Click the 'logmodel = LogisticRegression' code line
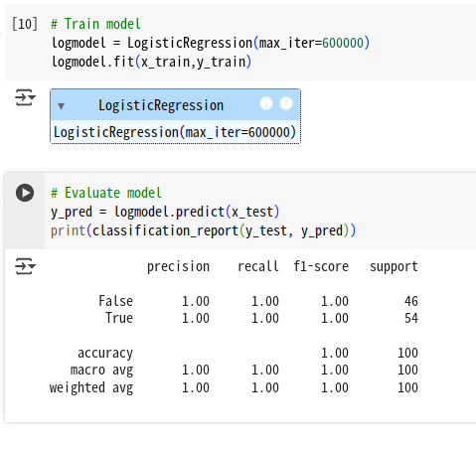Viewport: 476px width, 449px height. tap(211, 43)
